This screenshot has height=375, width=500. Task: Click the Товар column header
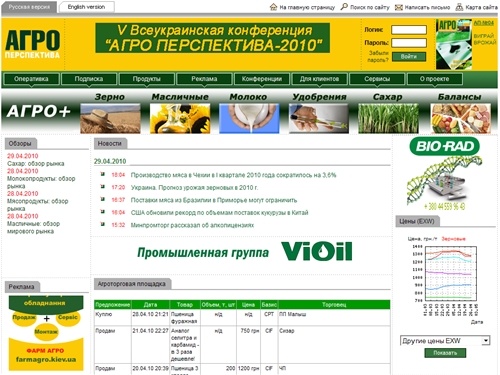[x=185, y=305]
